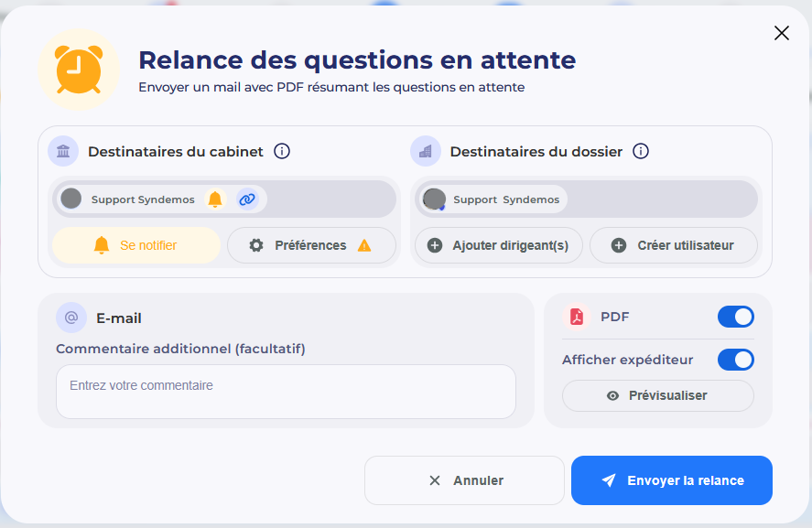Show info for Destinataires du dossier
This screenshot has height=528, width=812.
click(641, 151)
